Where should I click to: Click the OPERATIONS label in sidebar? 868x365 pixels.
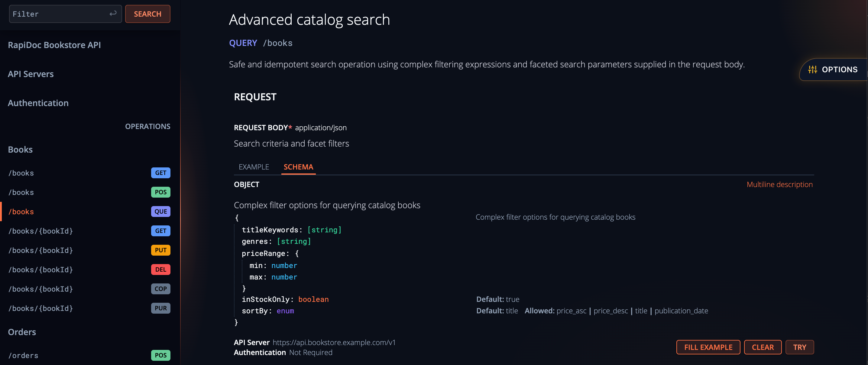click(147, 126)
